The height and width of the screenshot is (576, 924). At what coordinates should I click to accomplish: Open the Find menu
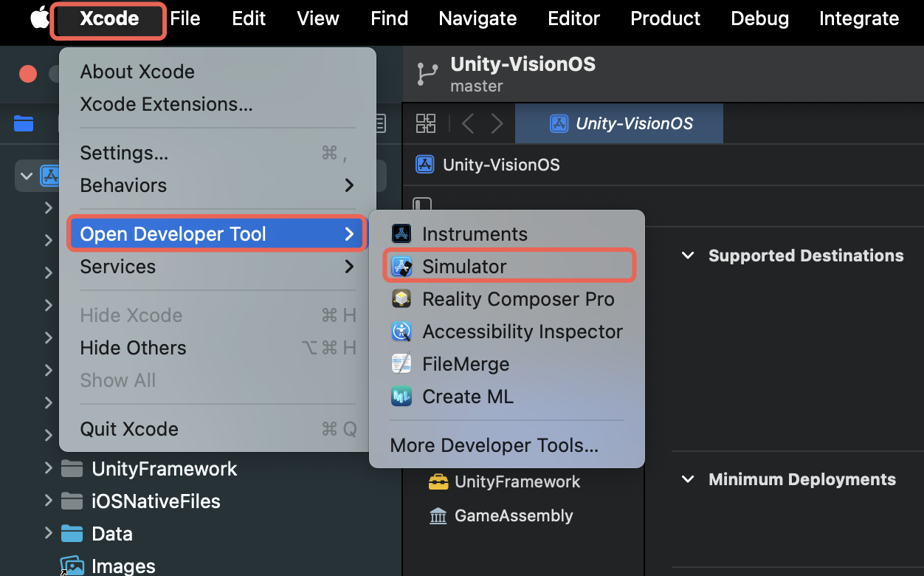(x=390, y=18)
